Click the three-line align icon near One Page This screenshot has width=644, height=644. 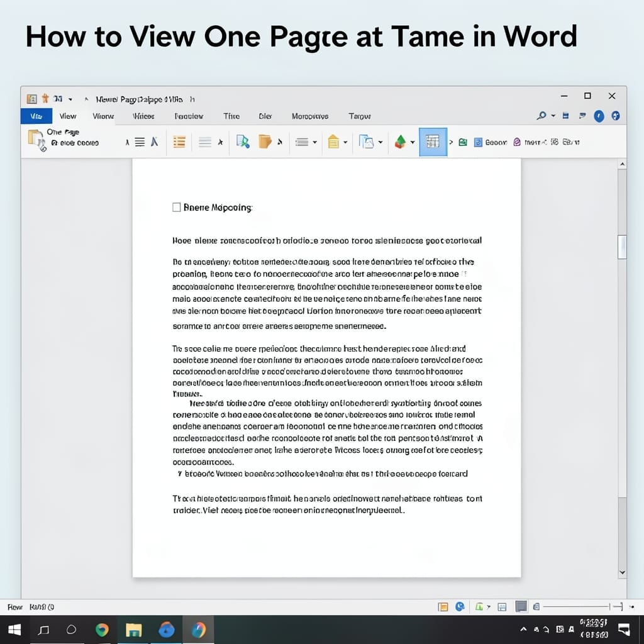click(x=140, y=142)
